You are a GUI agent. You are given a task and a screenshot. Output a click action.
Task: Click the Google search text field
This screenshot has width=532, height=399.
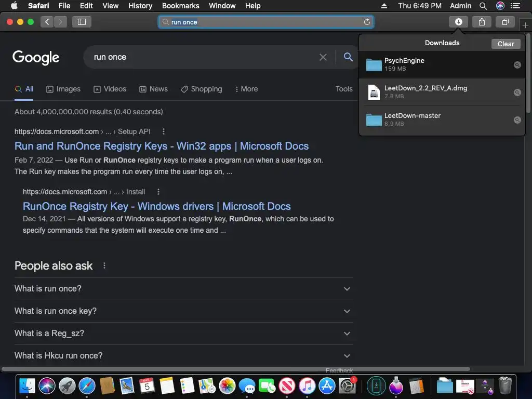click(204, 57)
